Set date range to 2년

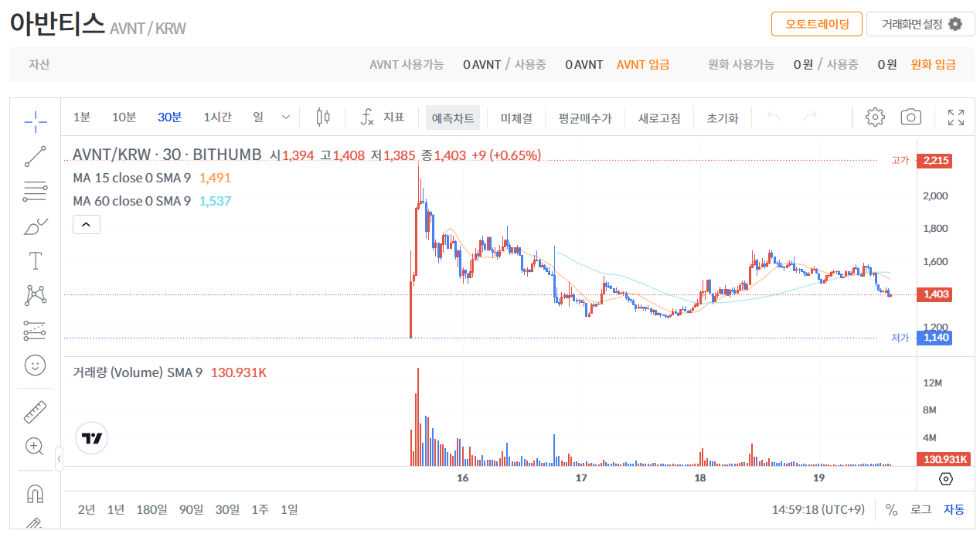(87, 509)
